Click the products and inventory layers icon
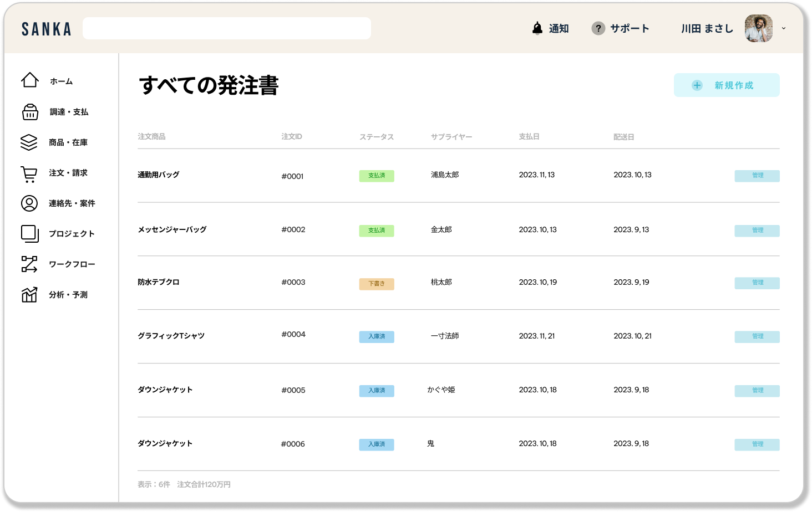812x512 pixels. 29,142
